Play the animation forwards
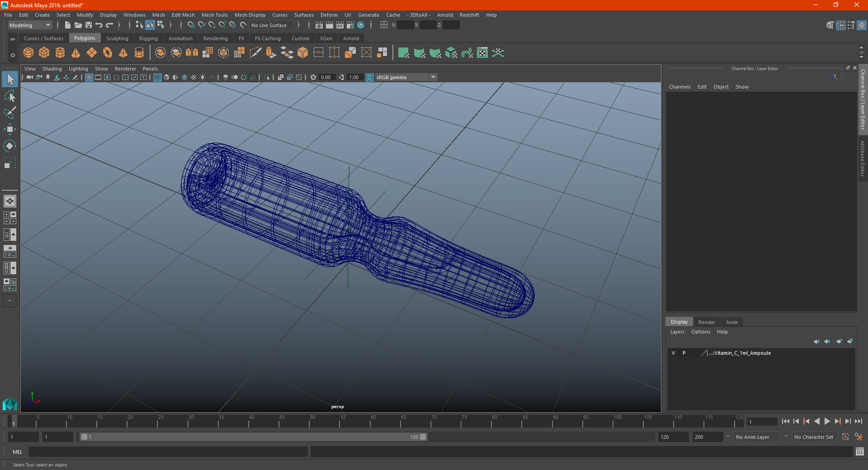Image resolution: width=868 pixels, height=470 pixels. [827, 421]
